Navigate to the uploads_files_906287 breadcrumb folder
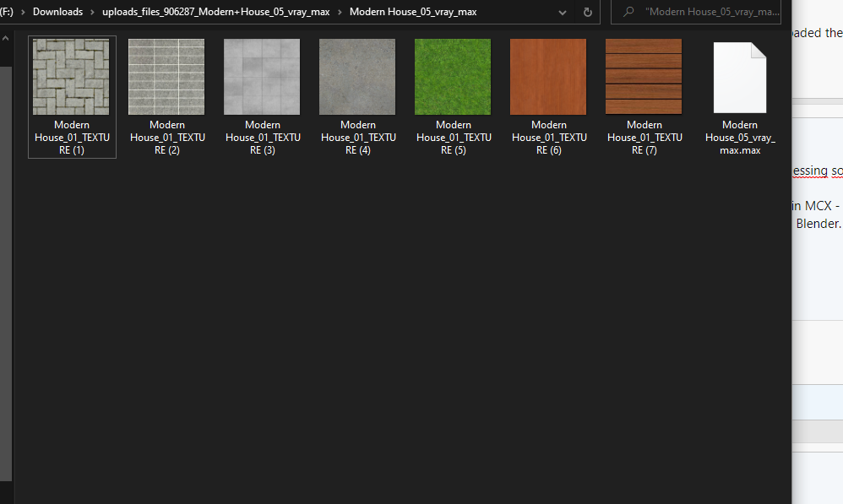 (x=216, y=12)
